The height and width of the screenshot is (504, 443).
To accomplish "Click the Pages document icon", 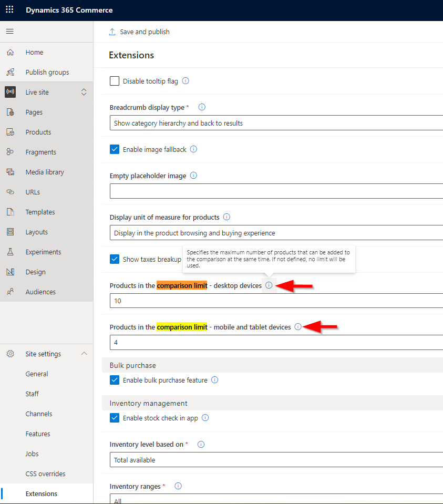I will (11, 112).
